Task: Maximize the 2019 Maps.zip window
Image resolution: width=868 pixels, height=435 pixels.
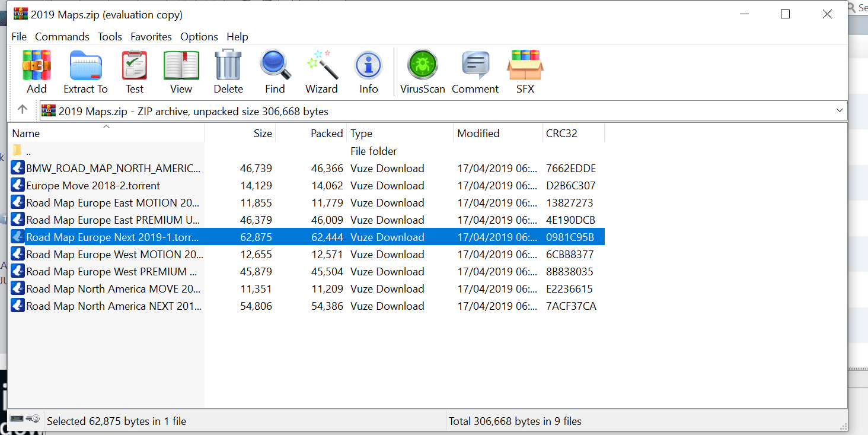Action: point(786,14)
